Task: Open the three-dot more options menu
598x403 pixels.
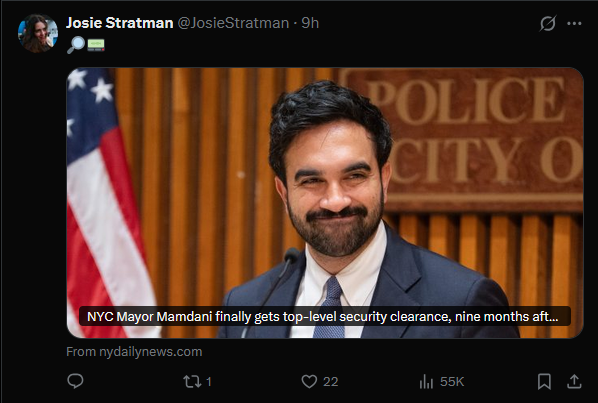Action: pyautogui.click(x=574, y=23)
